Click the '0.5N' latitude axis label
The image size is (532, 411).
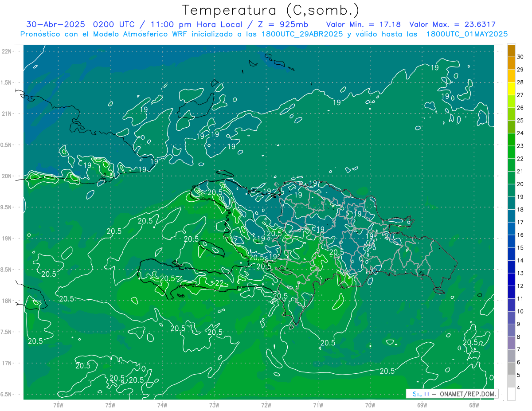coord(7,145)
